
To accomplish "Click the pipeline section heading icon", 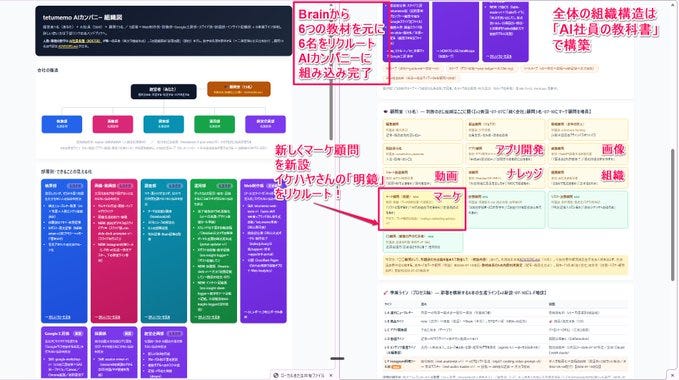I will 385,293.
